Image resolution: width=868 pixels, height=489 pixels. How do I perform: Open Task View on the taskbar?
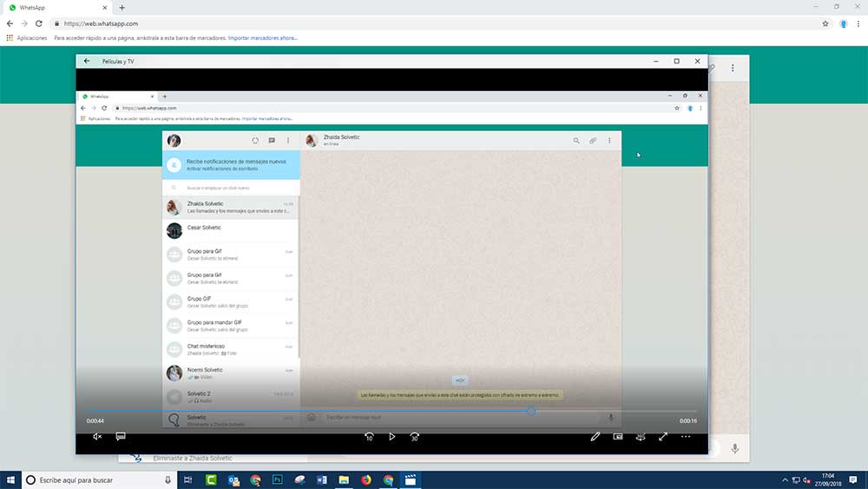tap(187, 480)
